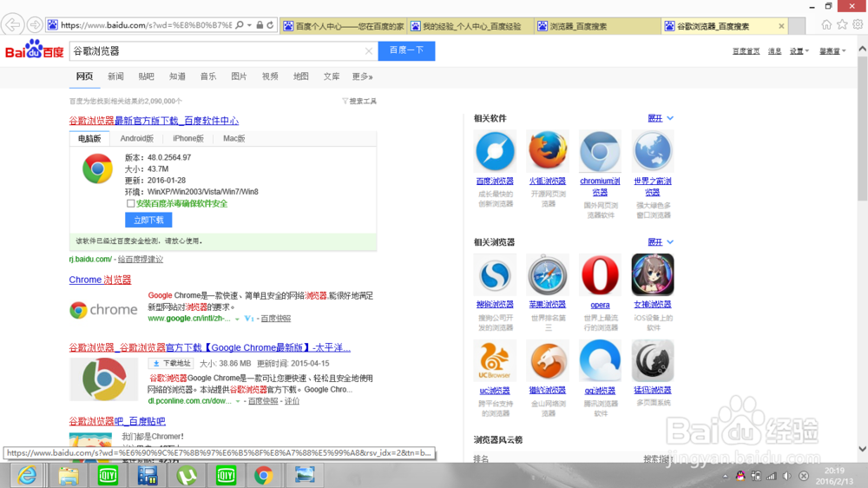The image size is (868, 488).
Task: Close the 谷歌浏览器_百度搜索 browser tab
Action: pyautogui.click(x=781, y=26)
